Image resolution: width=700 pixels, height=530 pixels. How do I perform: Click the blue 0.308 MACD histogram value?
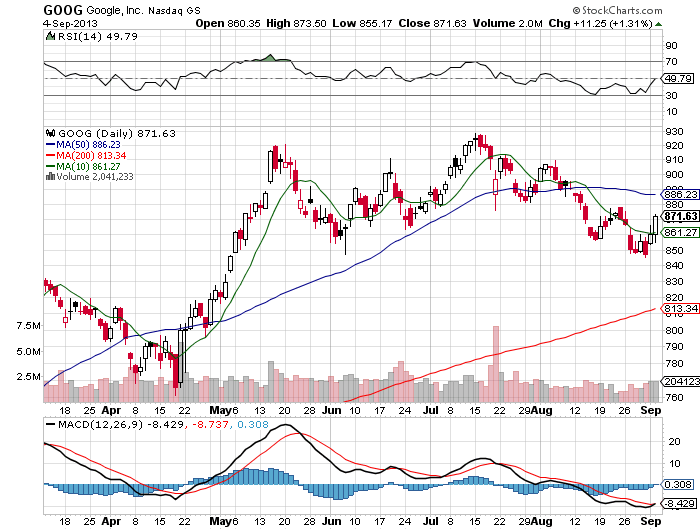click(253, 424)
